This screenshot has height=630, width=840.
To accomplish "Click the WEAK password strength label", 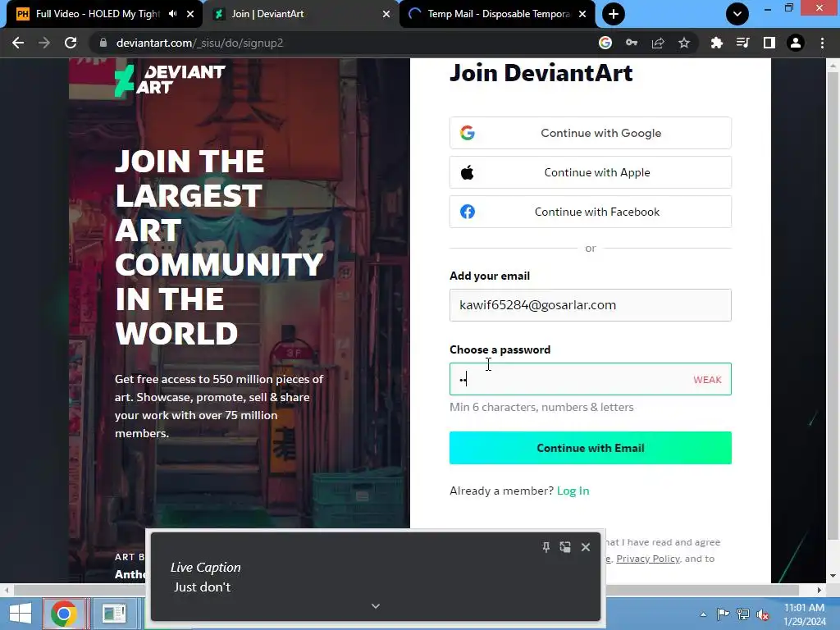I will pos(707,380).
